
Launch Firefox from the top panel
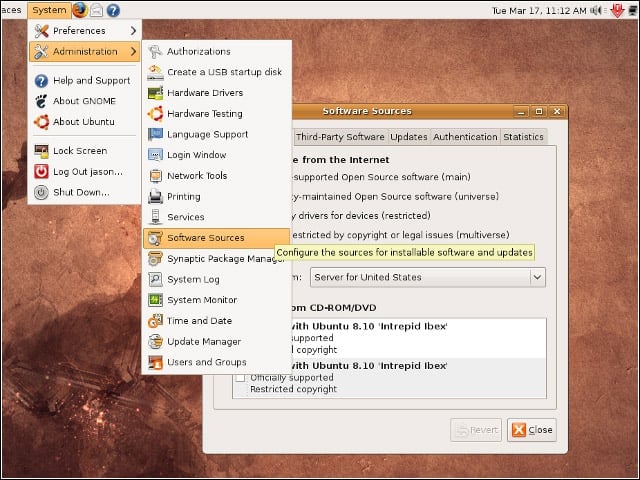pyautogui.click(x=80, y=10)
